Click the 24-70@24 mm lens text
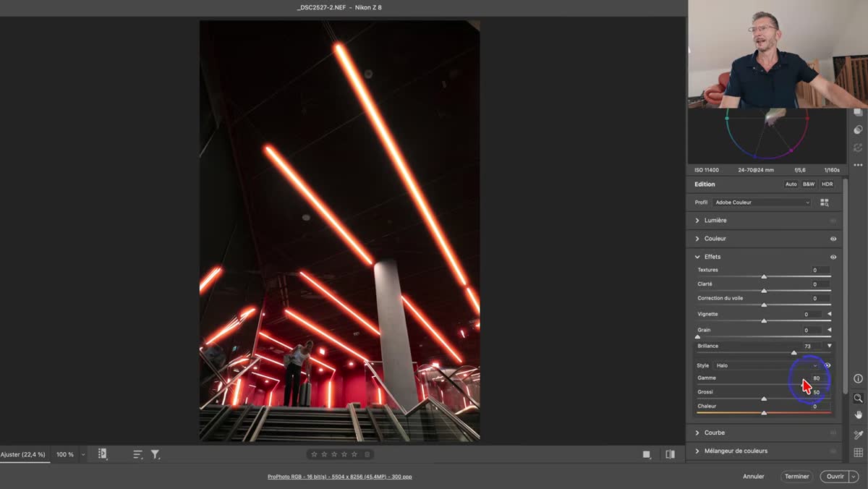868x489 pixels. click(x=756, y=170)
